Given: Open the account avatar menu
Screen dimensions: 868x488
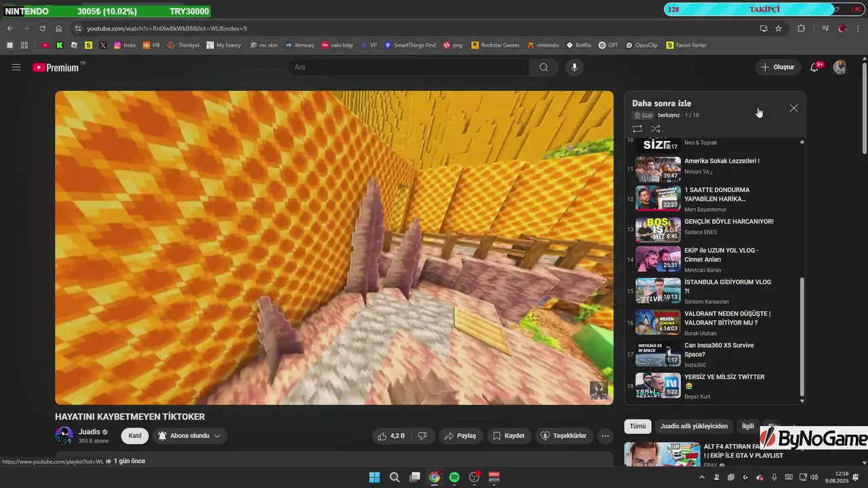Looking at the screenshot, I should coord(840,67).
